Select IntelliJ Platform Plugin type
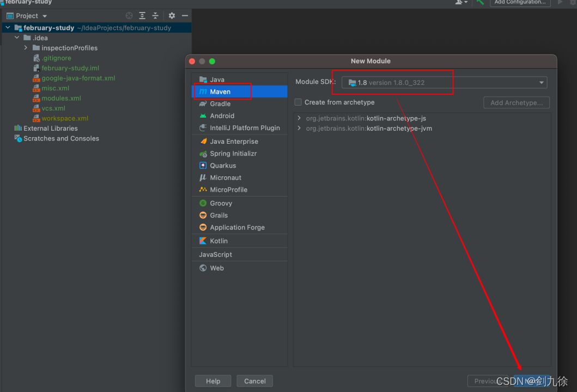The image size is (577, 392). click(240, 128)
